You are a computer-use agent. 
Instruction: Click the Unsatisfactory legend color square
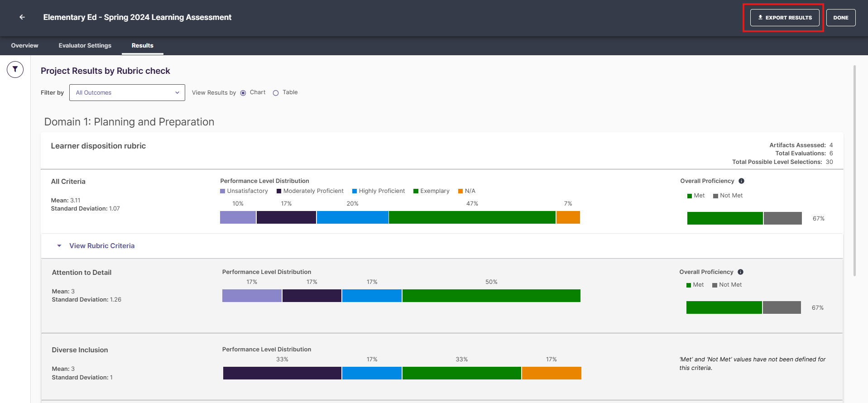coord(222,191)
